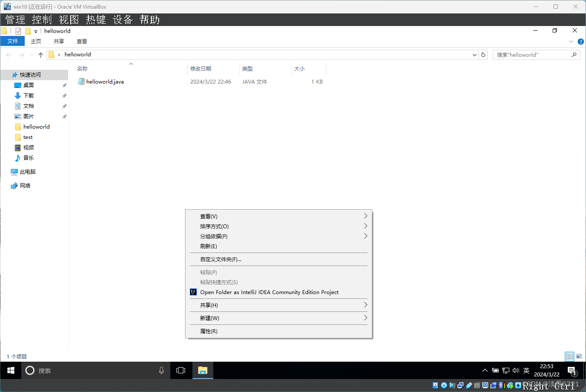Open the VirtualBox 管理 menu
The width and height of the screenshot is (586, 392).
[x=15, y=19]
